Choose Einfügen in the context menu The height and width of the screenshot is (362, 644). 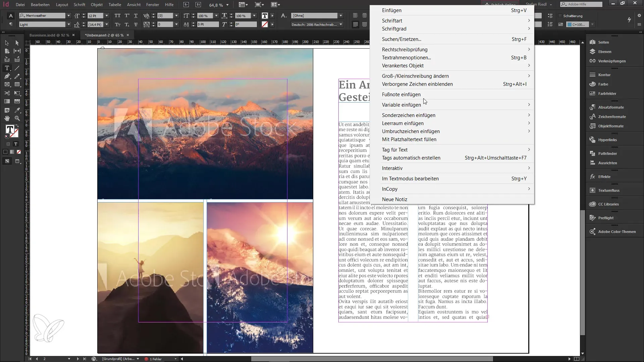click(452, 10)
